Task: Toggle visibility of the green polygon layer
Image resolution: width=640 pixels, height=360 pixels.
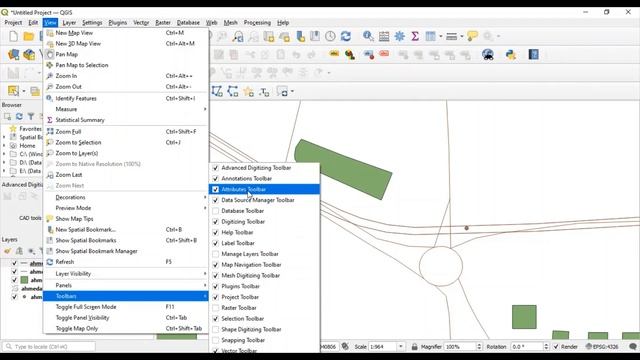Action: (14, 280)
